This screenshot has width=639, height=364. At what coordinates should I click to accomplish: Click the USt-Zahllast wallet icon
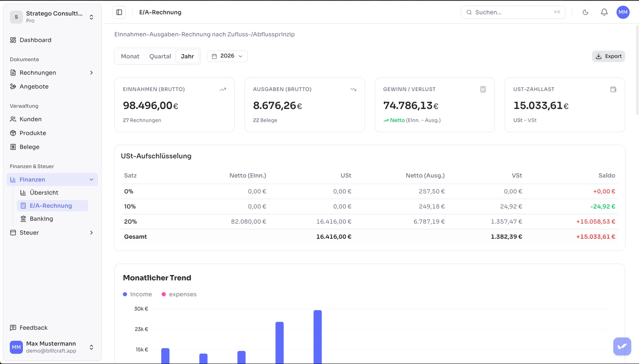point(613,89)
